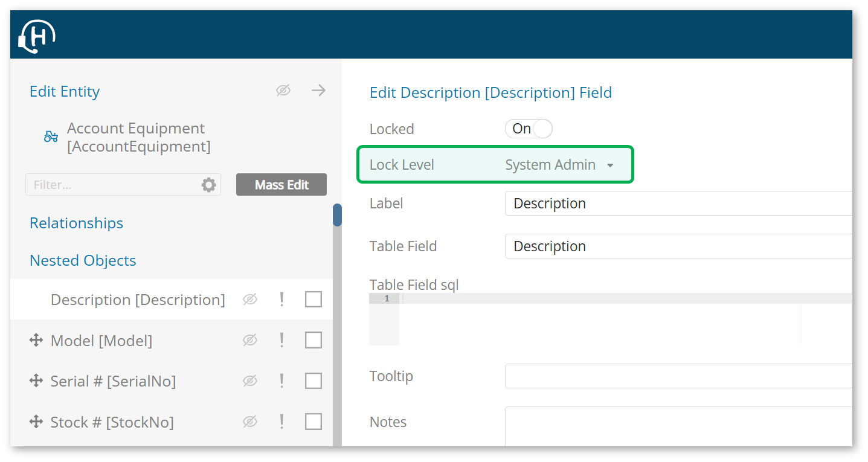Image resolution: width=868 pixels, height=462 pixels.
Task: Click the sidebar vertical scrollbar thumb
Action: coord(337,215)
